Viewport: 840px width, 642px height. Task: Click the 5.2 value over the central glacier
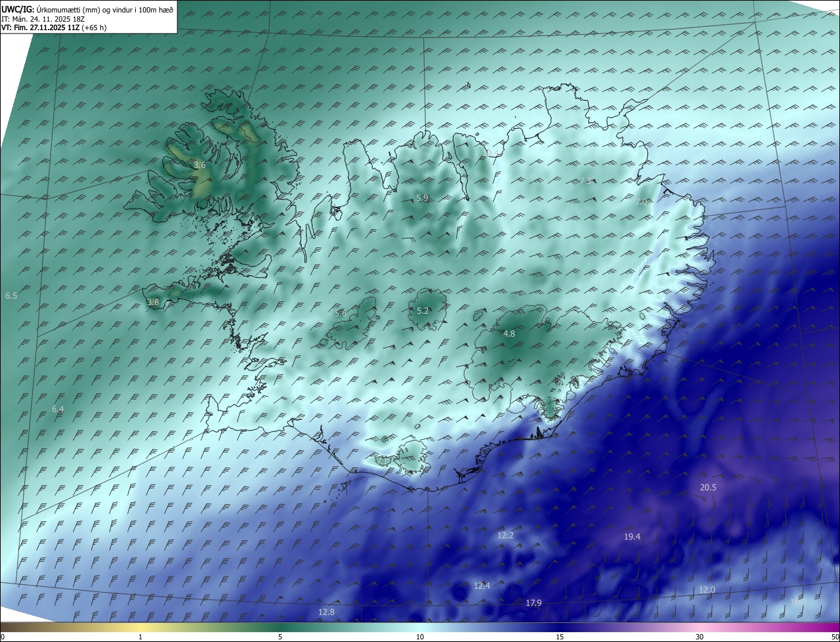coord(423,310)
